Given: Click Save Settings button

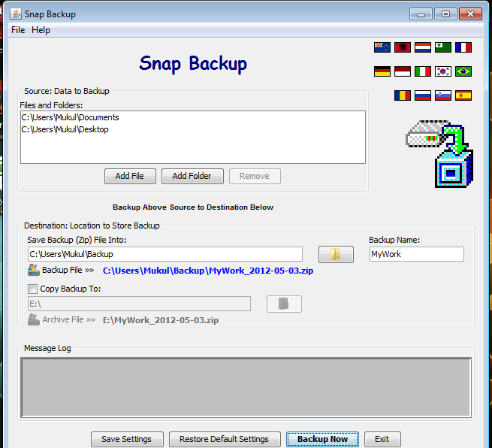Looking at the screenshot, I should pyautogui.click(x=127, y=439).
